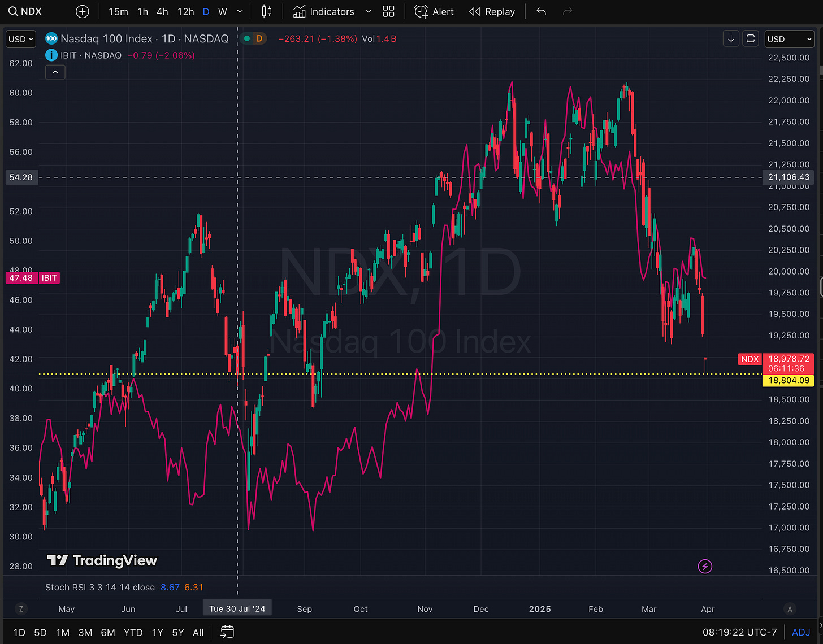
Task: Select the 4h timeframe
Action: point(162,11)
